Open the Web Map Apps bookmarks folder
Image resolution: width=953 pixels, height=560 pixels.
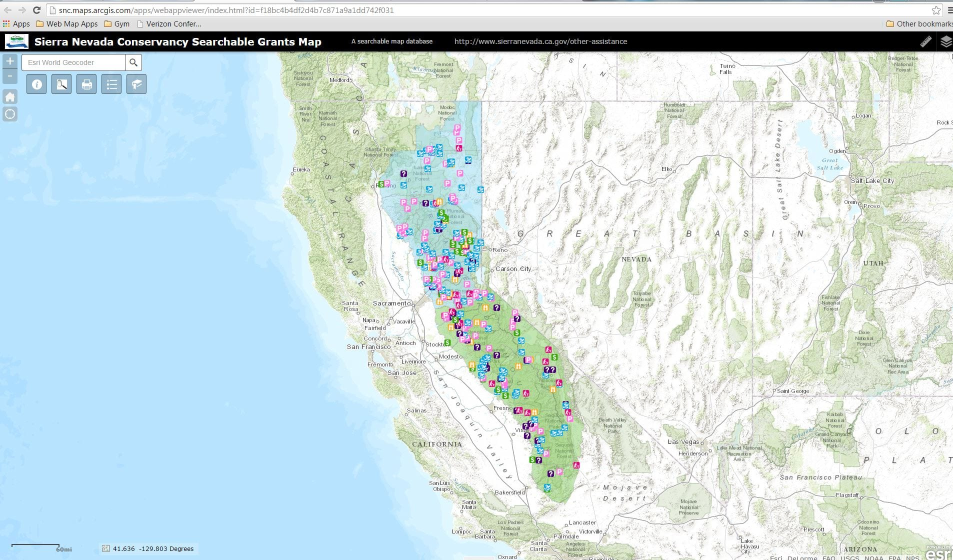coord(67,24)
